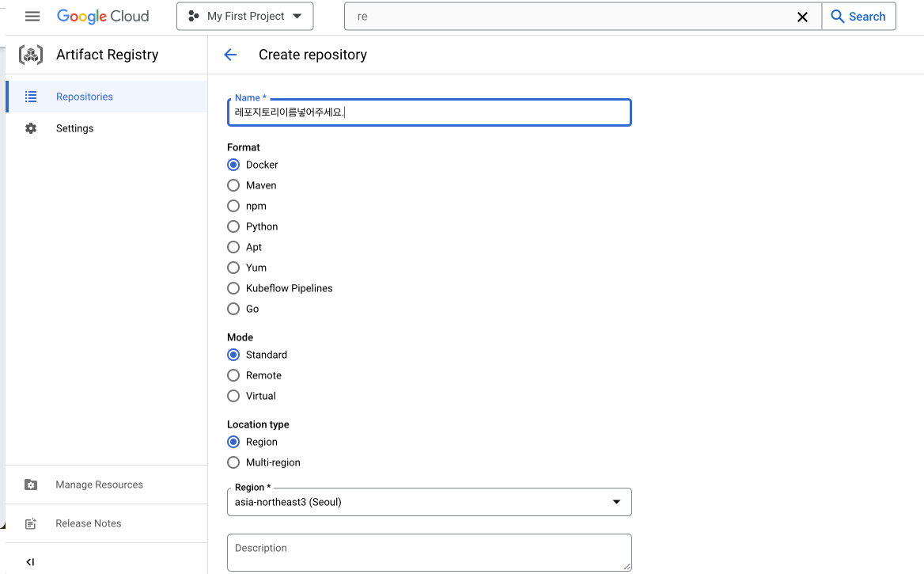Image resolution: width=924 pixels, height=574 pixels.
Task: Click the Release Notes document icon
Action: pos(31,523)
